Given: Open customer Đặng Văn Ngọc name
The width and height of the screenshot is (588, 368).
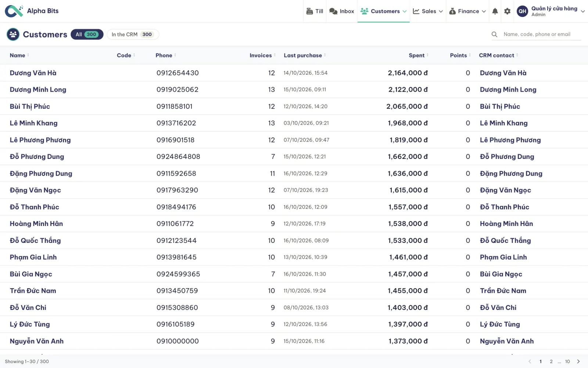Looking at the screenshot, I should point(35,190).
